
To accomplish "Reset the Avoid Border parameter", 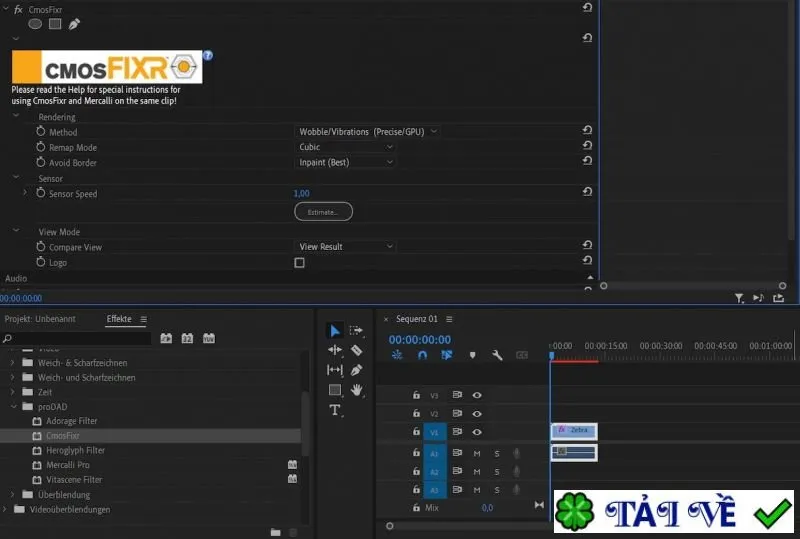I will click(587, 161).
